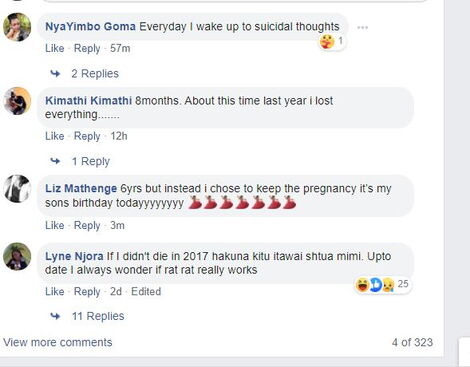Like NyaYimbo Goma's comment
The width and height of the screenshot is (470, 367).
coord(55,48)
